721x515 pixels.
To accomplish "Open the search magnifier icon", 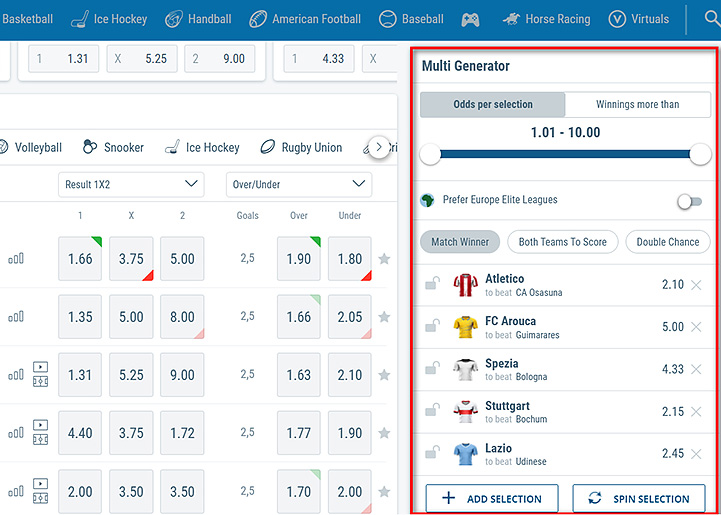I will pos(711,17).
